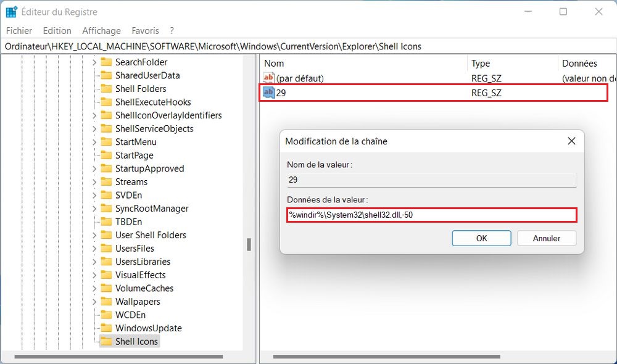Open the Fichier menu

pyautogui.click(x=19, y=31)
